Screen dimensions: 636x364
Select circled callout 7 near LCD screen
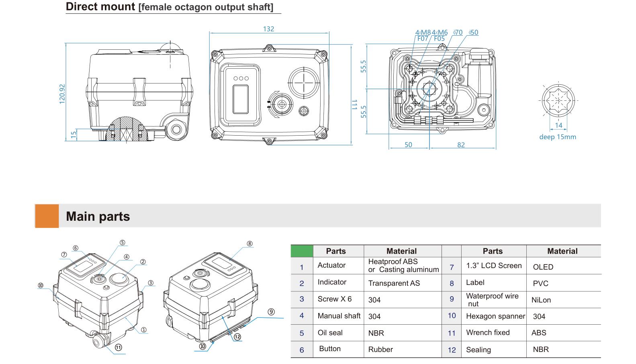coord(64,254)
